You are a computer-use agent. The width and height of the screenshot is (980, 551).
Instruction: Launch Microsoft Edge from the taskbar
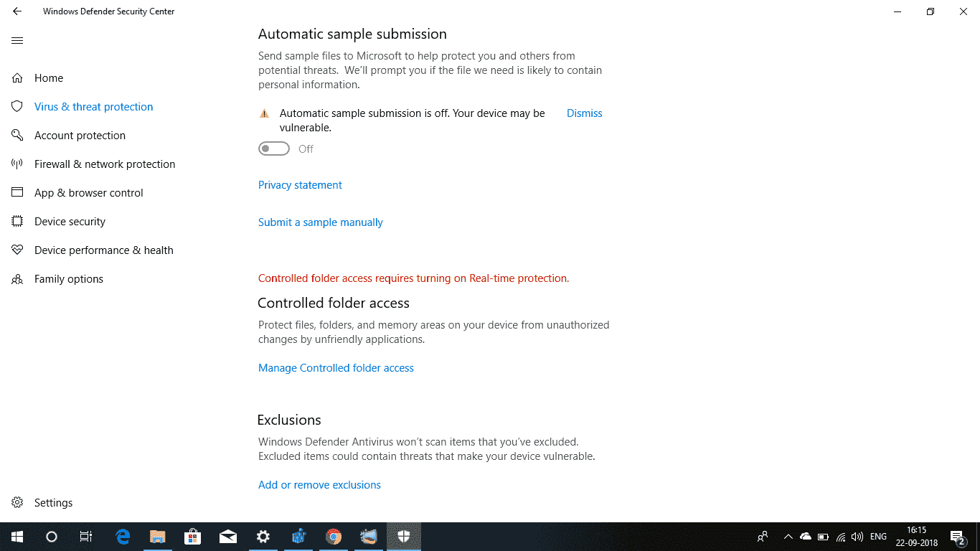(x=123, y=537)
